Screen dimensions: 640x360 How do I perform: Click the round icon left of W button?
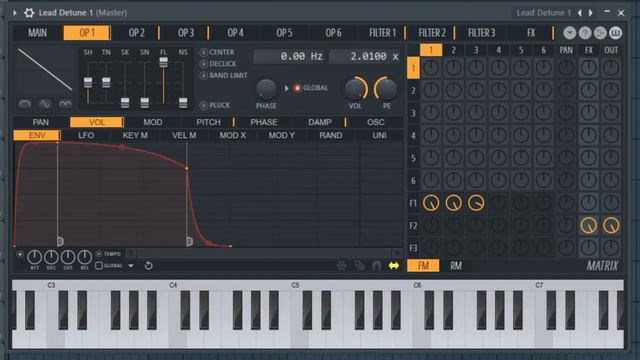coord(600,33)
